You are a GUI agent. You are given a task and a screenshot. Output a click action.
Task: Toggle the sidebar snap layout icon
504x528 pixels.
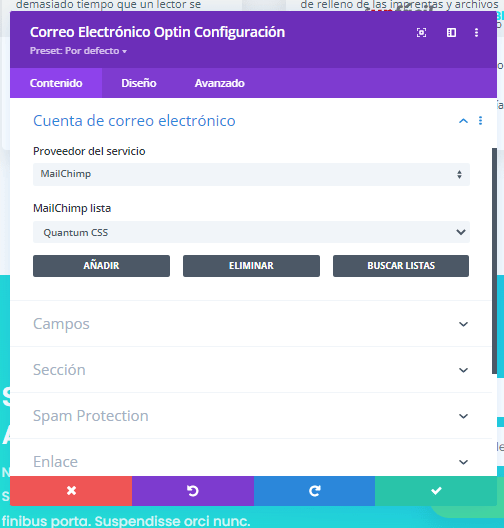coord(451,33)
